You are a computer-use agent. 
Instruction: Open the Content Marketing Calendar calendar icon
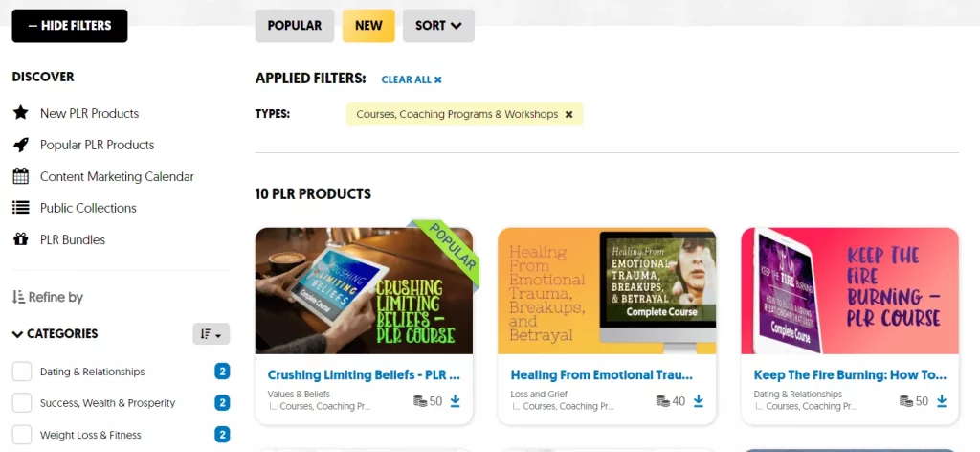click(21, 176)
